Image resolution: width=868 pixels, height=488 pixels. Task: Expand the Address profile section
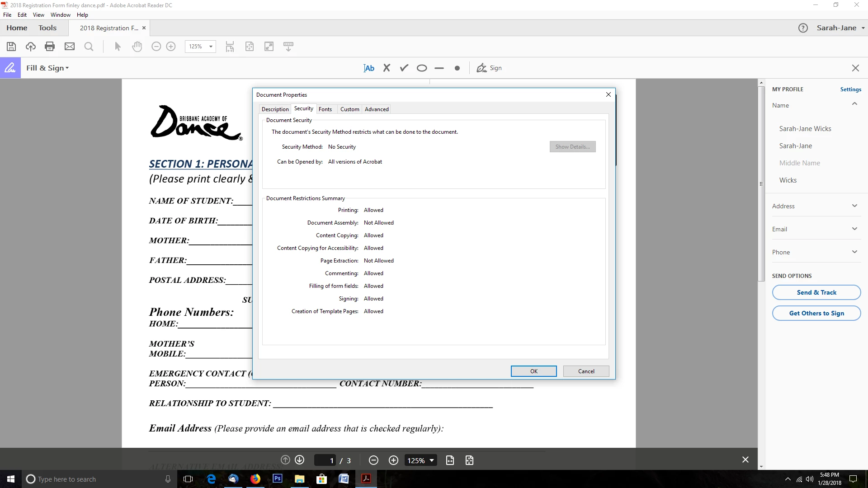pyautogui.click(x=854, y=206)
